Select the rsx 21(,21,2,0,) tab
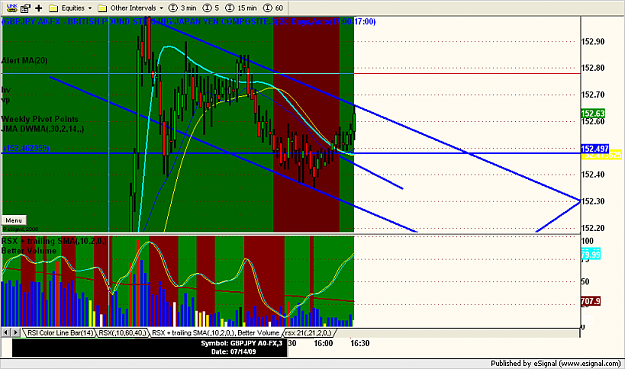 click(x=308, y=333)
